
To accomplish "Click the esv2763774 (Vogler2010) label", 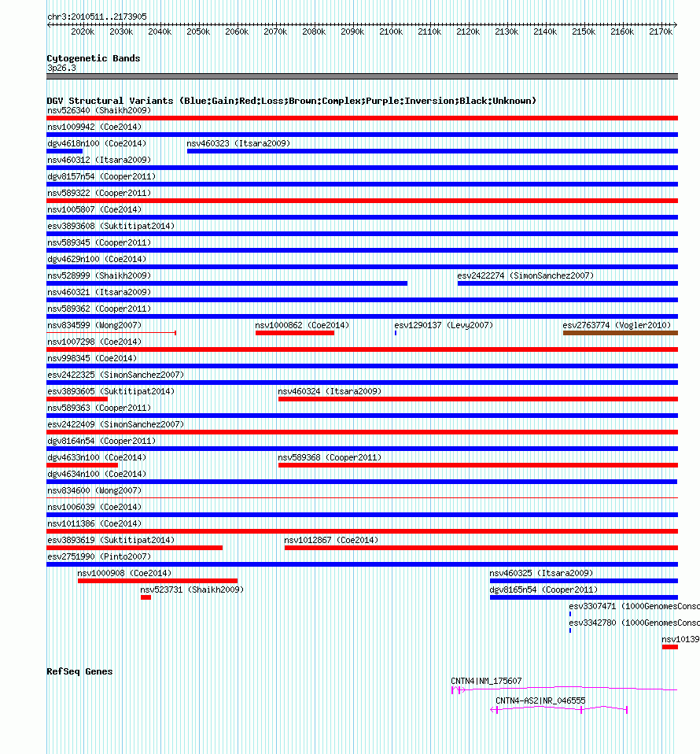I will [617, 325].
